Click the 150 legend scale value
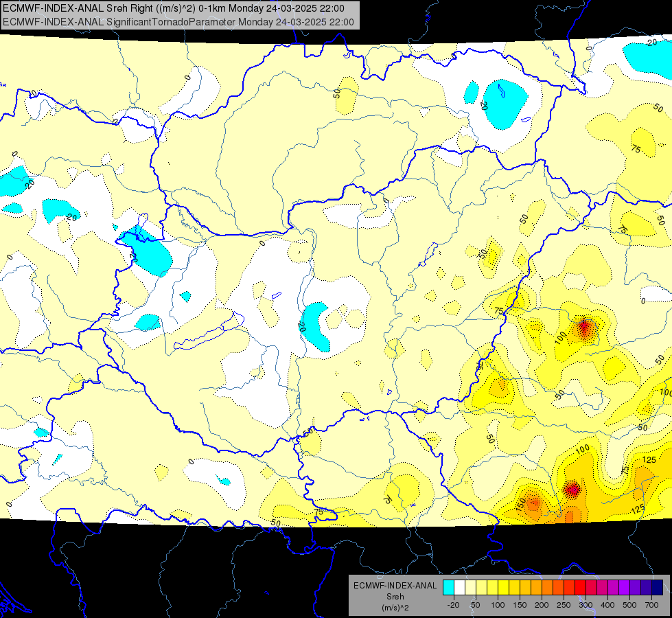672x618 pixels. 520,605
